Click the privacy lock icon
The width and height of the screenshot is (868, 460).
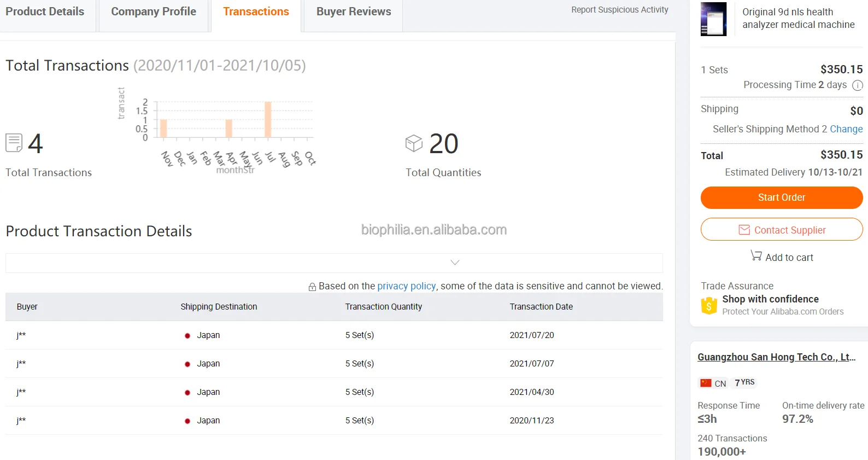tap(312, 287)
